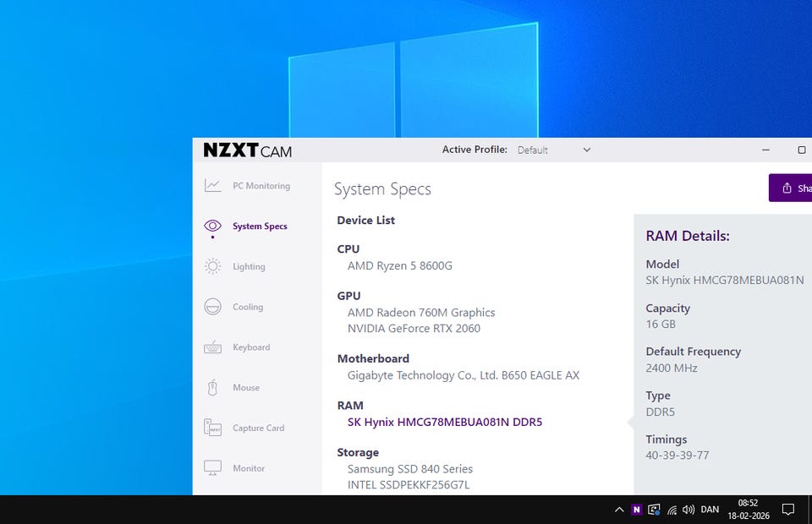Viewport: 812px width, 524px height.
Task: Select the System Specs eye icon
Action: click(212, 227)
